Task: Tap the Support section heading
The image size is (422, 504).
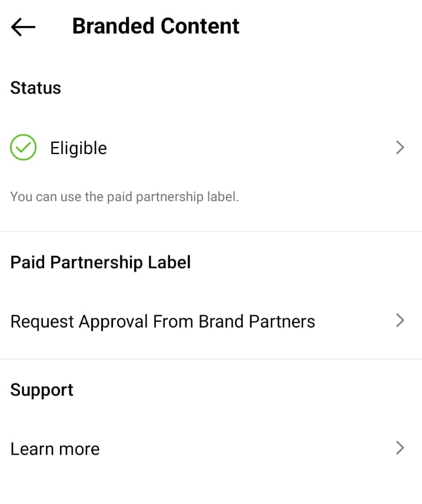Action: pos(42,390)
